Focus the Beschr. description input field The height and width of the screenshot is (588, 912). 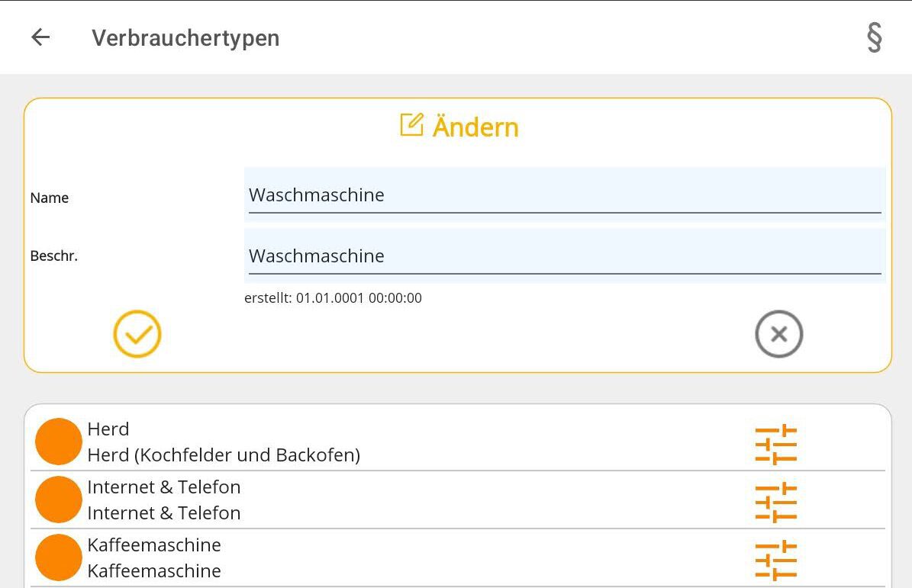coord(565,256)
